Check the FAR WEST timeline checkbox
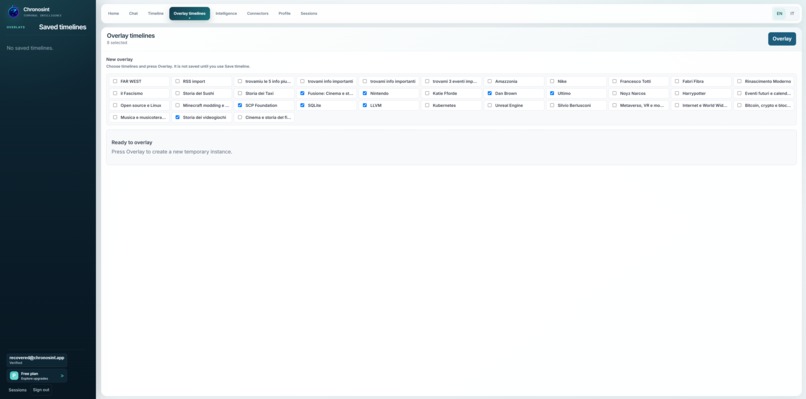Viewport: 806px width, 399px height. [115, 81]
